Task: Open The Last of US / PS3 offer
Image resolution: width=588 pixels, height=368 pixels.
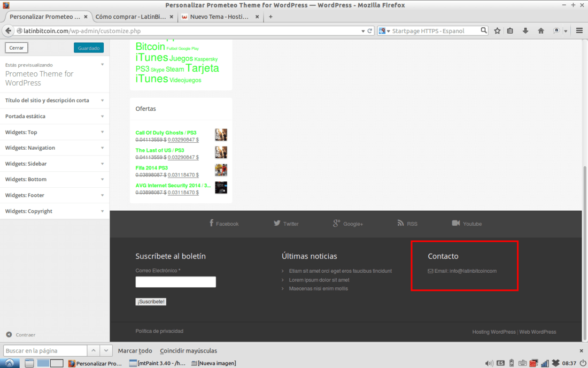Action: [160, 150]
